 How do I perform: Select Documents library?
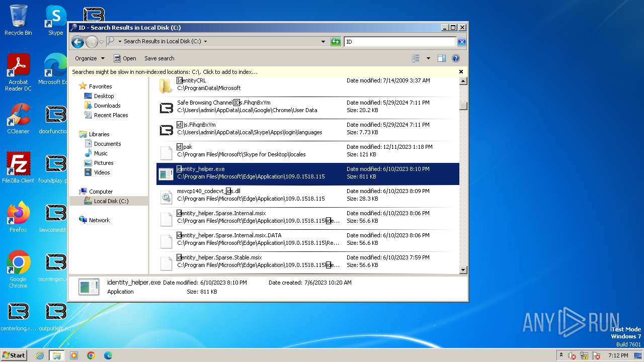107,144
